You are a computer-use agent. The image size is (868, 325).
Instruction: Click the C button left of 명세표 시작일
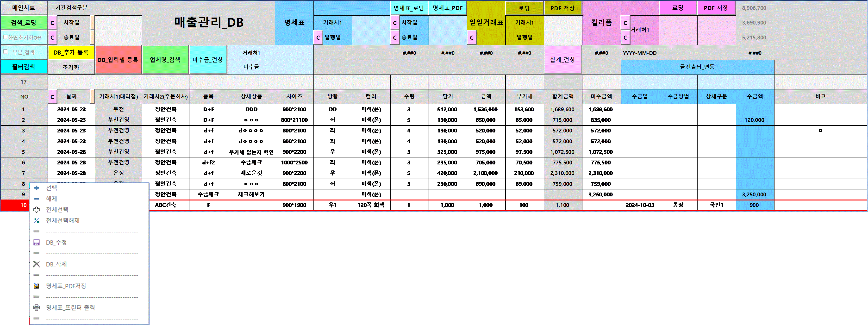coord(394,23)
